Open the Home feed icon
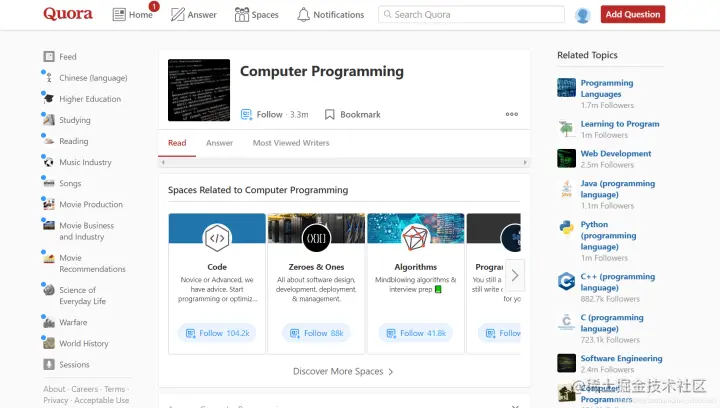 [x=119, y=15]
